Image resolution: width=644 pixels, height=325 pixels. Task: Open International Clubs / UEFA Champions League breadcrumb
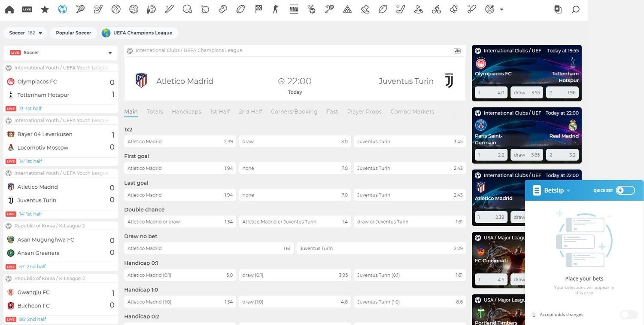pyautogui.click(x=188, y=50)
